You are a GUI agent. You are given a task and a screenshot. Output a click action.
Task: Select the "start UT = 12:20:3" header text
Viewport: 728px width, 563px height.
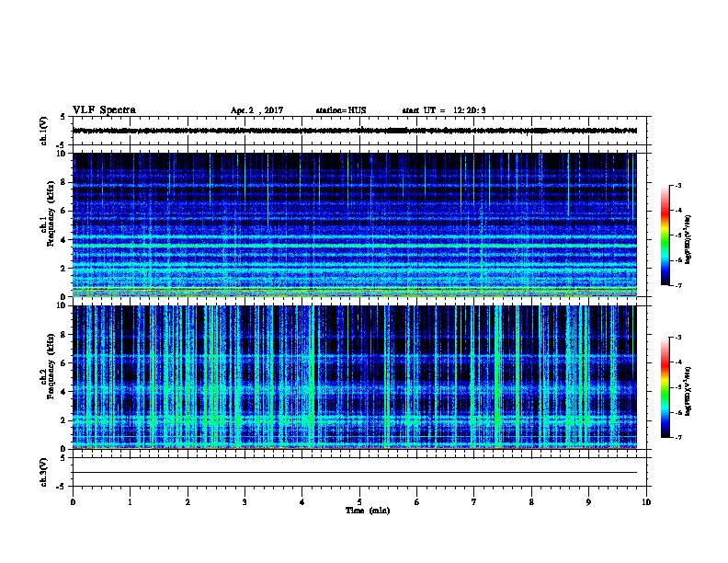444,110
